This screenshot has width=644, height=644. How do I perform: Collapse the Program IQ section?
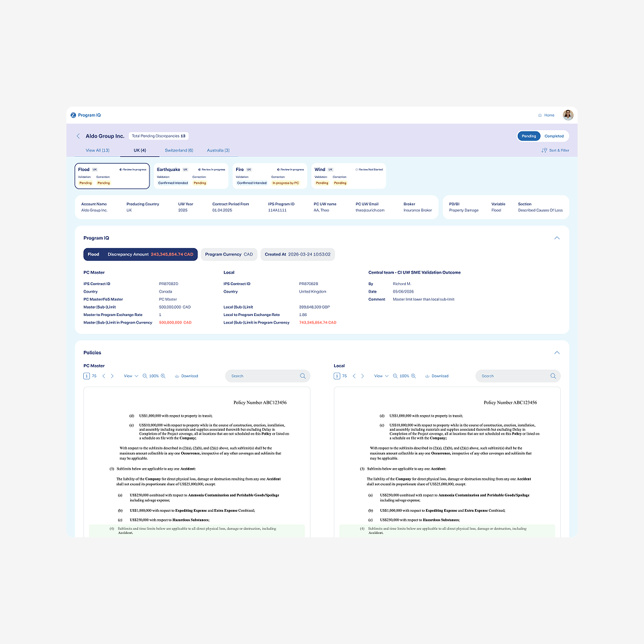[x=557, y=237]
